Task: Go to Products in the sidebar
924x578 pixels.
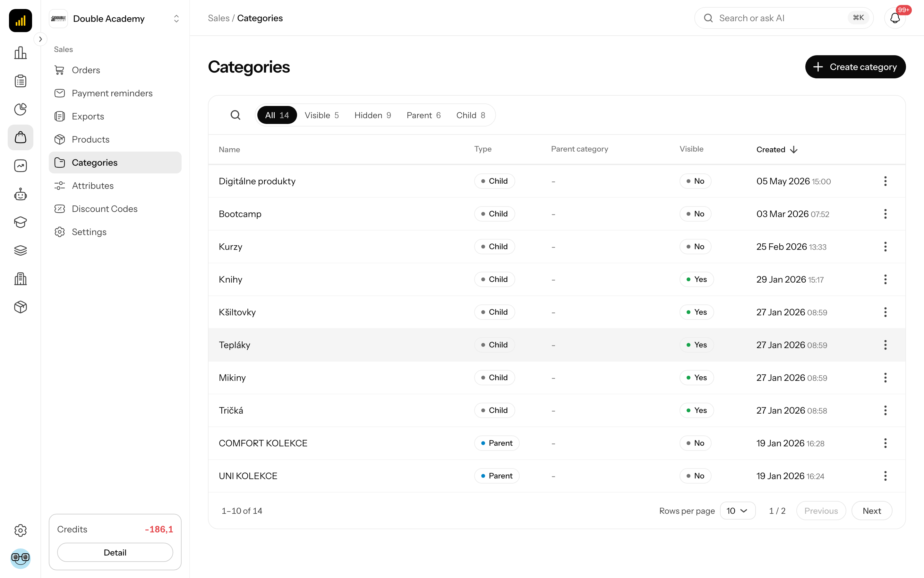Action: click(115, 140)
